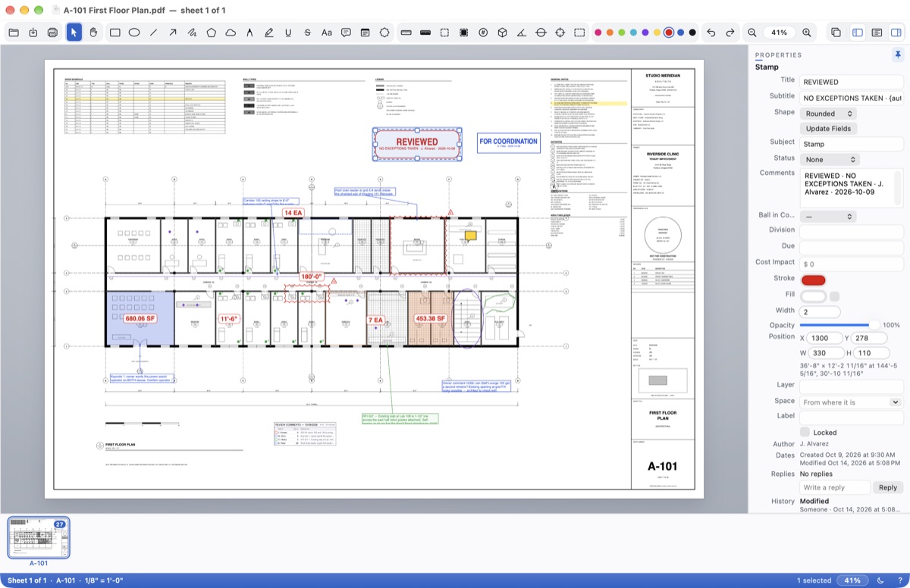This screenshot has height=588, width=910.
Task: Click the 680.06 SF area label
Action: pyautogui.click(x=140, y=318)
